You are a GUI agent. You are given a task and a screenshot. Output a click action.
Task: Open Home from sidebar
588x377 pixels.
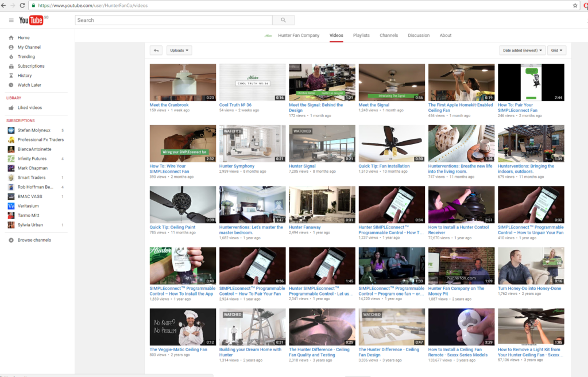pyautogui.click(x=23, y=38)
